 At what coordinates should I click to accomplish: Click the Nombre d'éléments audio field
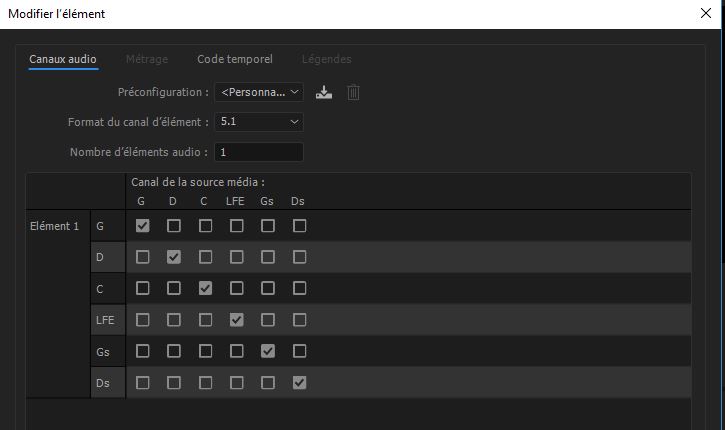click(259, 152)
